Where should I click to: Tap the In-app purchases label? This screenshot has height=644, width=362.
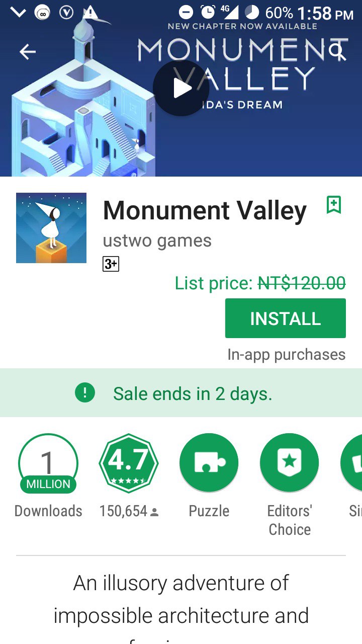point(287,355)
